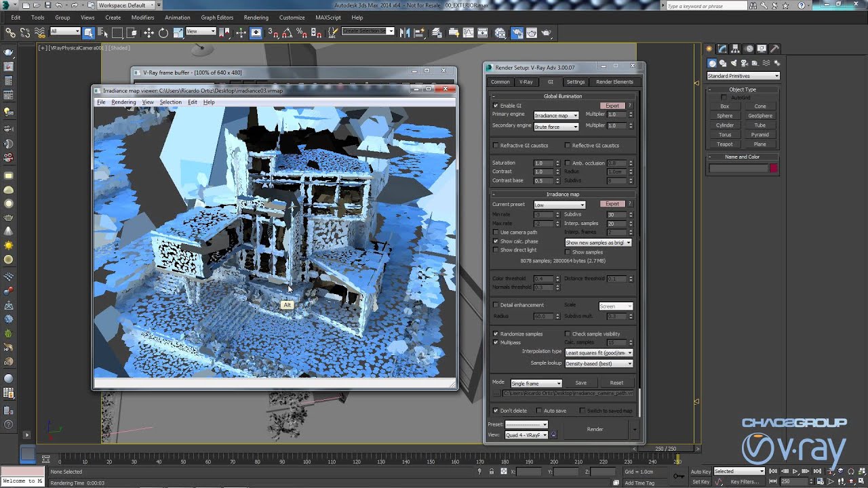Click the crimson object color swatch
Screen dimensions: 868x488
click(773, 168)
